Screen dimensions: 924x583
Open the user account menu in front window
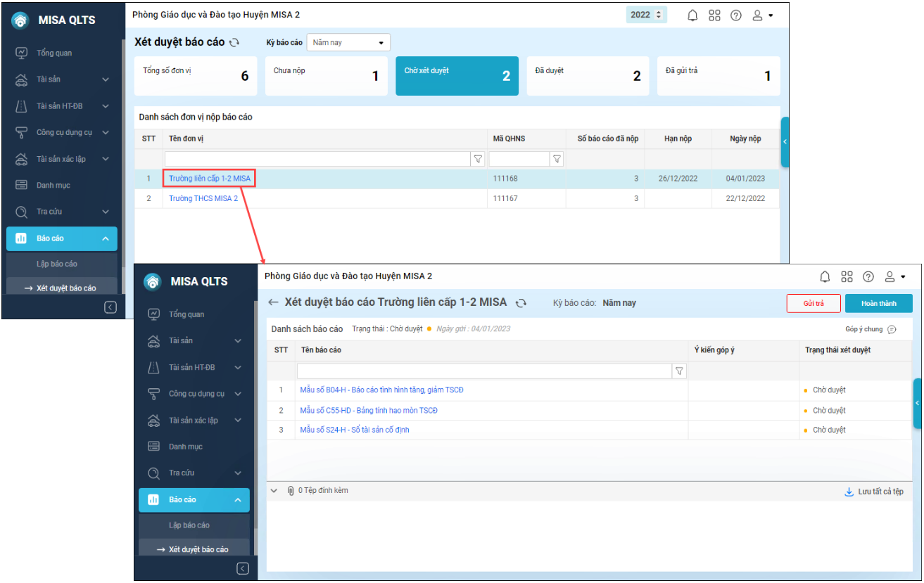click(x=894, y=276)
